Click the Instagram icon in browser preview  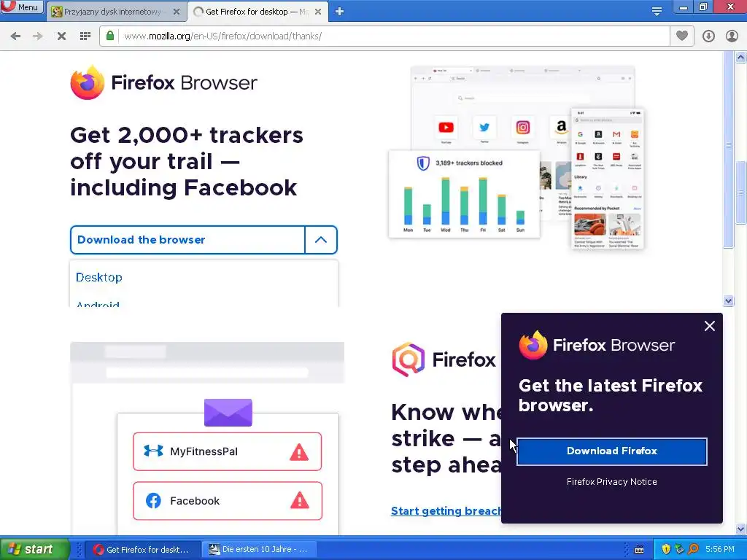[522, 128]
